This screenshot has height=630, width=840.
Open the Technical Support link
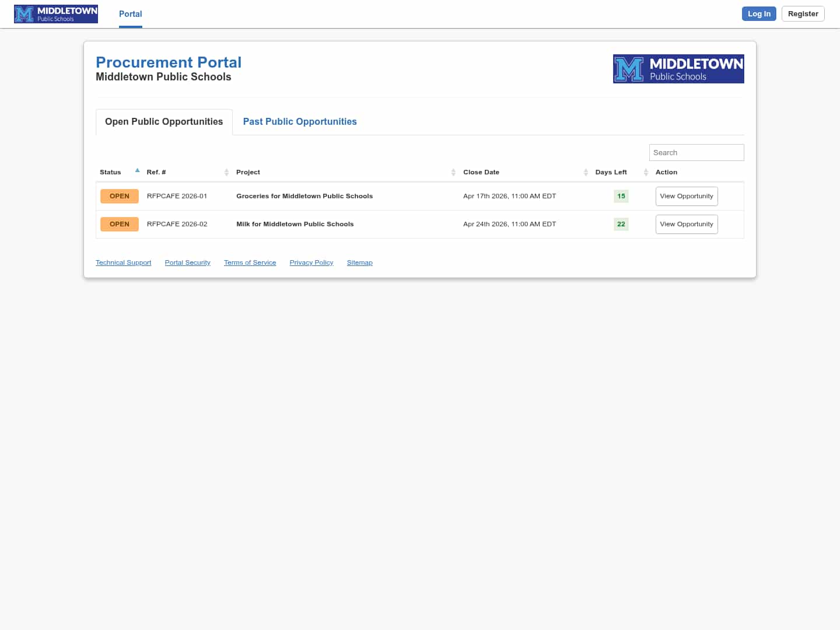[x=123, y=262]
